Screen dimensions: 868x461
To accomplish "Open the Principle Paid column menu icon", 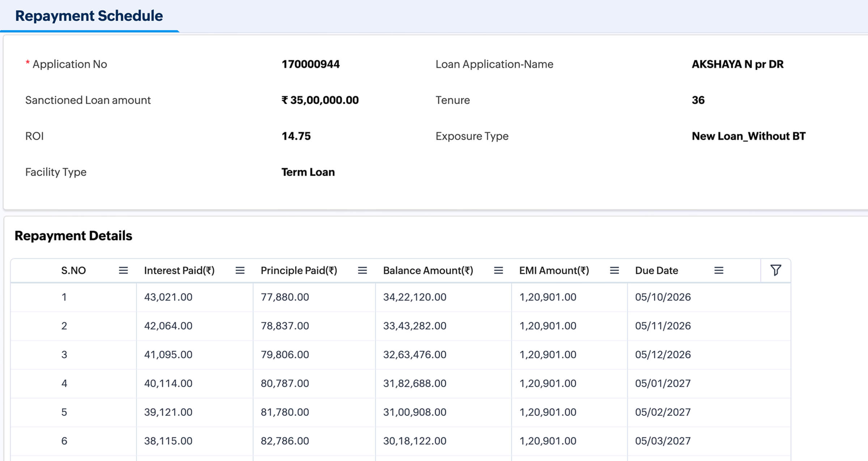I will coord(362,270).
